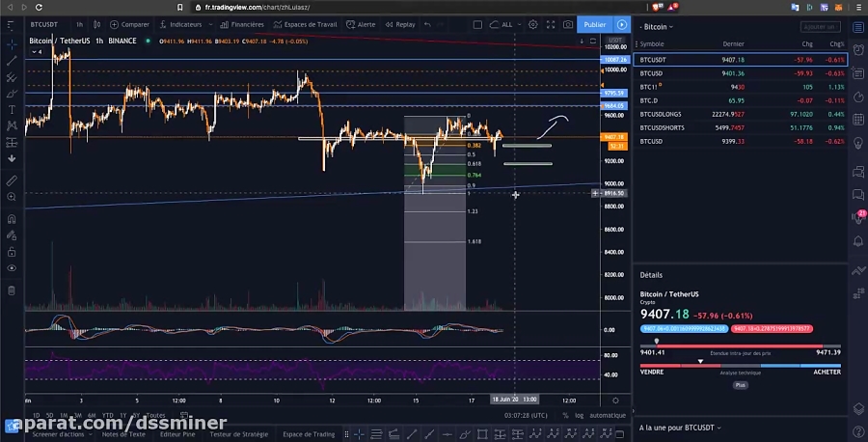Select the crosshair cursor tool in left toolbar
This screenshot has width=868, height=442.
click(12, 44)
